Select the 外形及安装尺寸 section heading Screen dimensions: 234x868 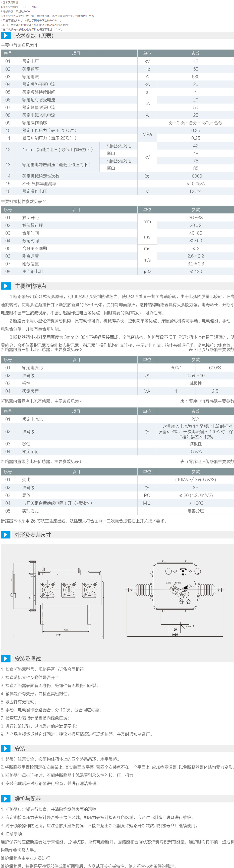tap(33, 535)
